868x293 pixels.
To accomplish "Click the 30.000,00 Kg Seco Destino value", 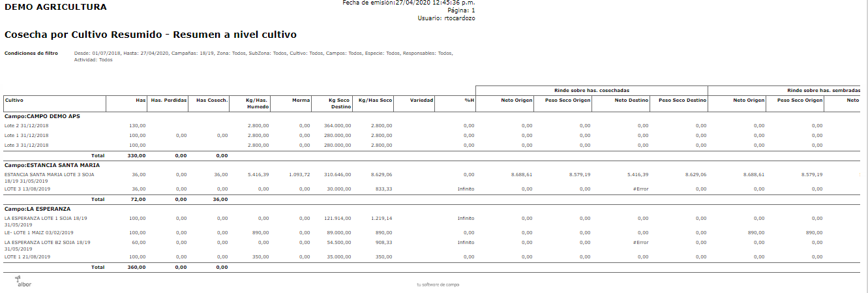I will [x=339, y=189].
